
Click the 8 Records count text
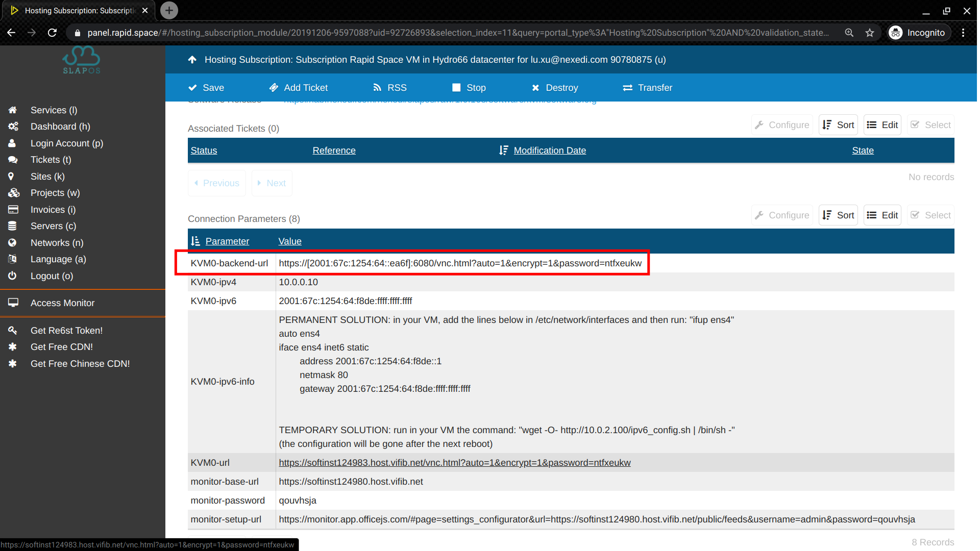click(x=933, y=542)
